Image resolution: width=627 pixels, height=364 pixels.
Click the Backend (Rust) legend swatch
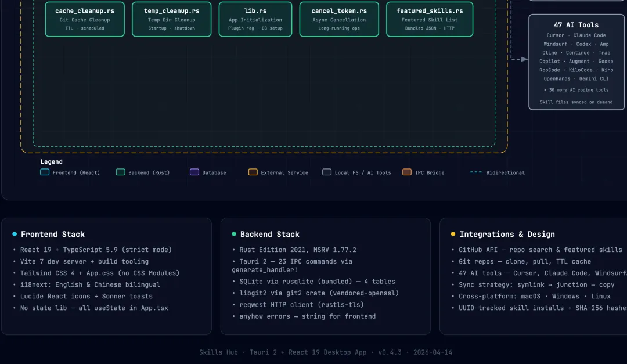pos(121,172)
